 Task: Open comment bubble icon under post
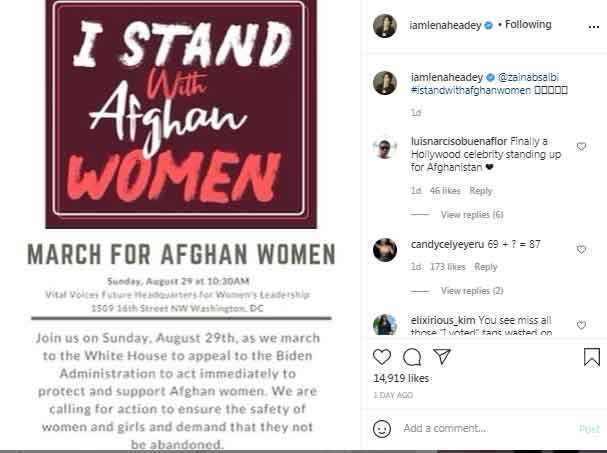[412, 357]
